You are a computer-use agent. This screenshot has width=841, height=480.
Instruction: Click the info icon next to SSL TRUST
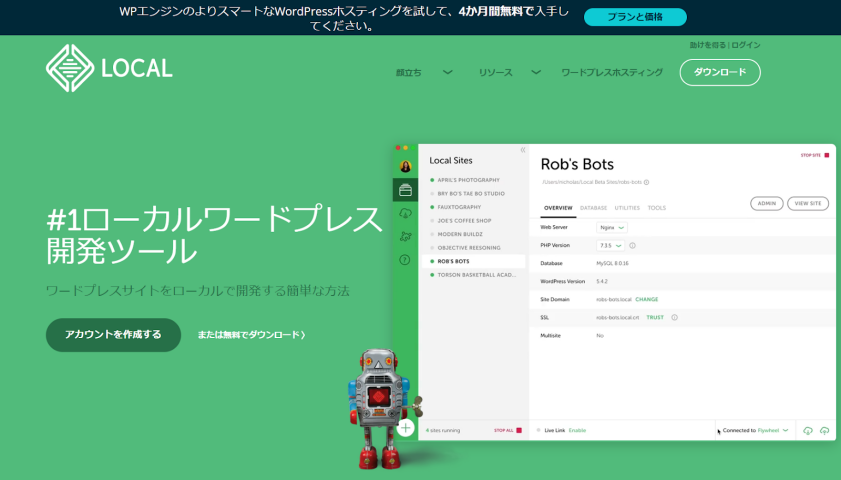click(674, 317)
